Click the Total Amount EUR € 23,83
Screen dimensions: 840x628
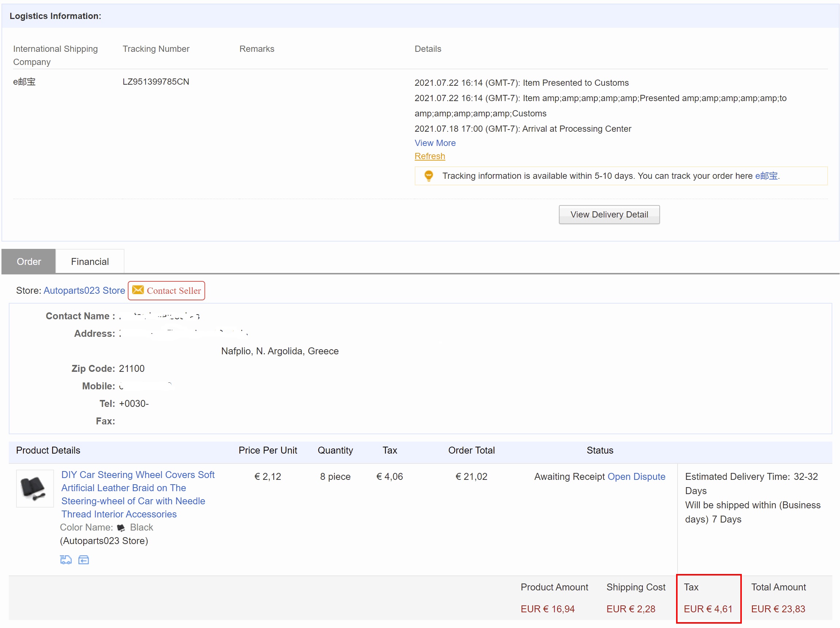pyautogui.click(x=778, y=609)
